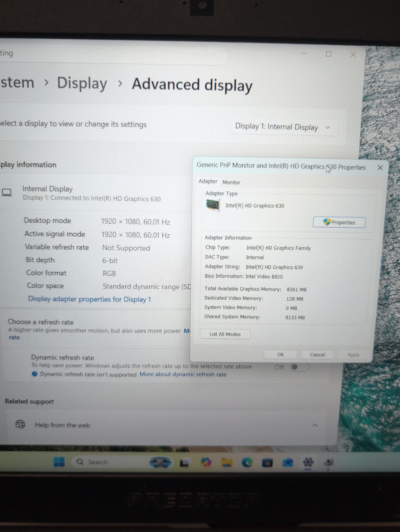Click the adapter Properties button
Screen dimensions: 400x532
pyautogui.click(x=339, y=222)
